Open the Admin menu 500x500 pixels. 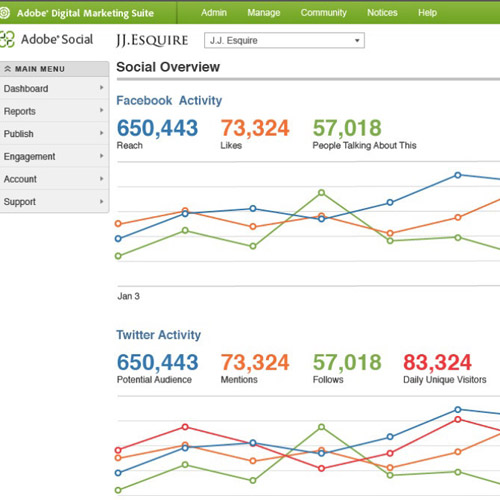tap(214, 13)
